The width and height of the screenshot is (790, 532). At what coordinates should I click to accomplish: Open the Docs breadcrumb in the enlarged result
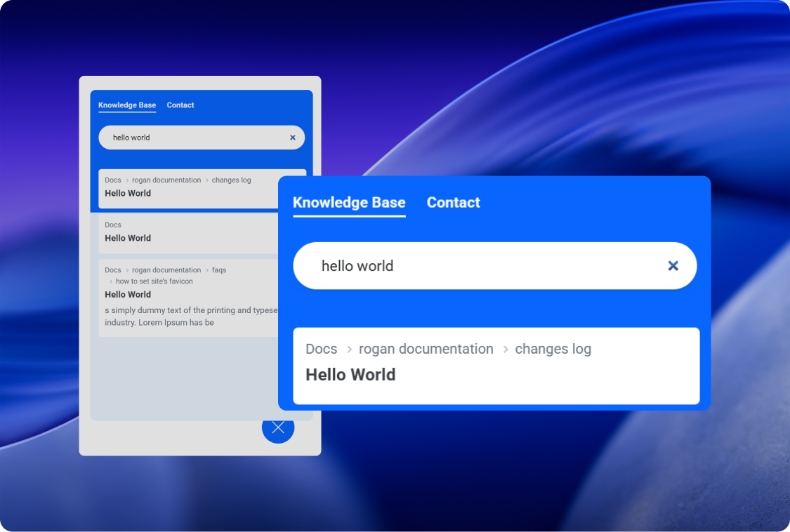pos(321,350)
